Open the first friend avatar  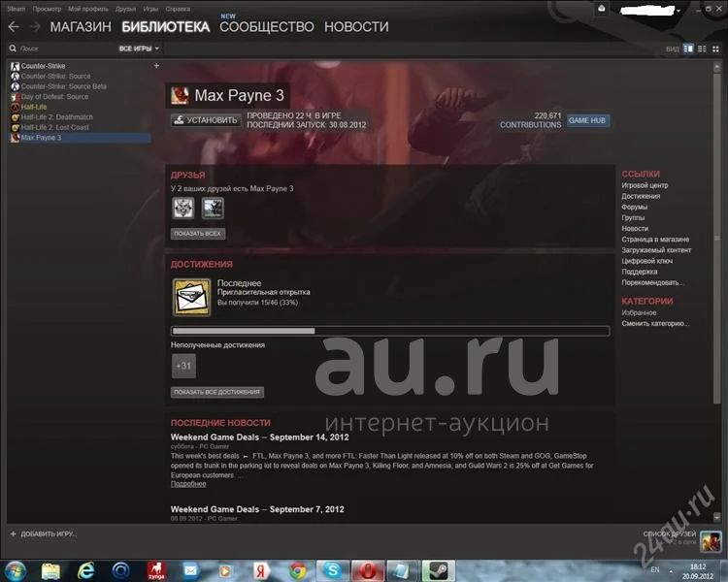(x=183, y=208)
